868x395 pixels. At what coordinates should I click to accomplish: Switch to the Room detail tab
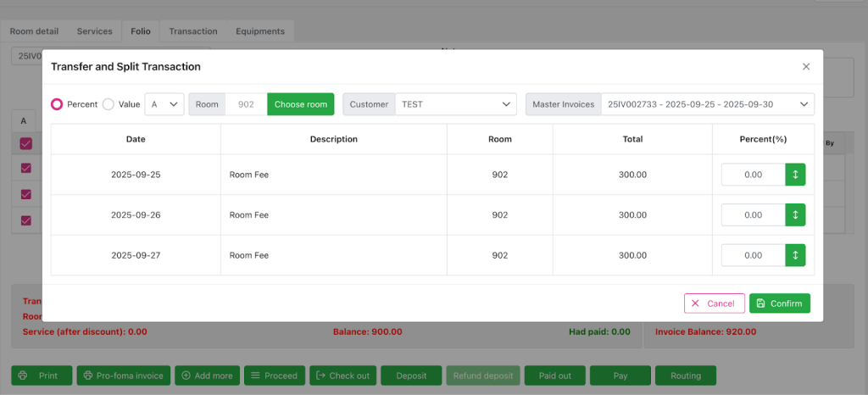click(x=34, y=31)
